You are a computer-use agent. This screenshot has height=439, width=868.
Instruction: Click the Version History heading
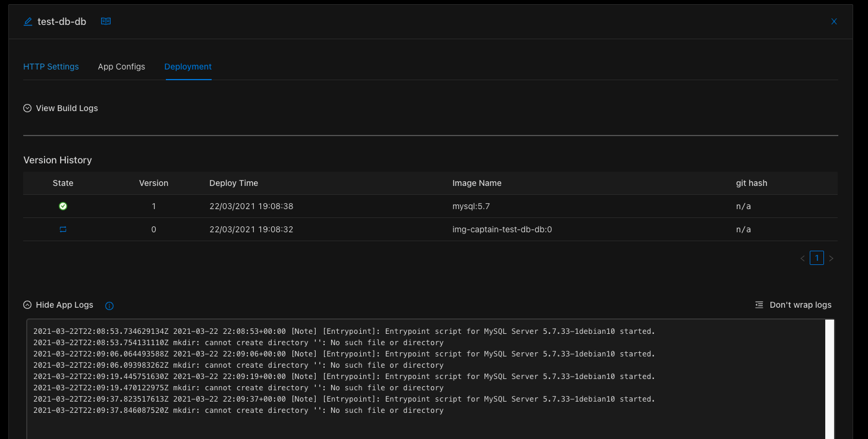[58, 160]
